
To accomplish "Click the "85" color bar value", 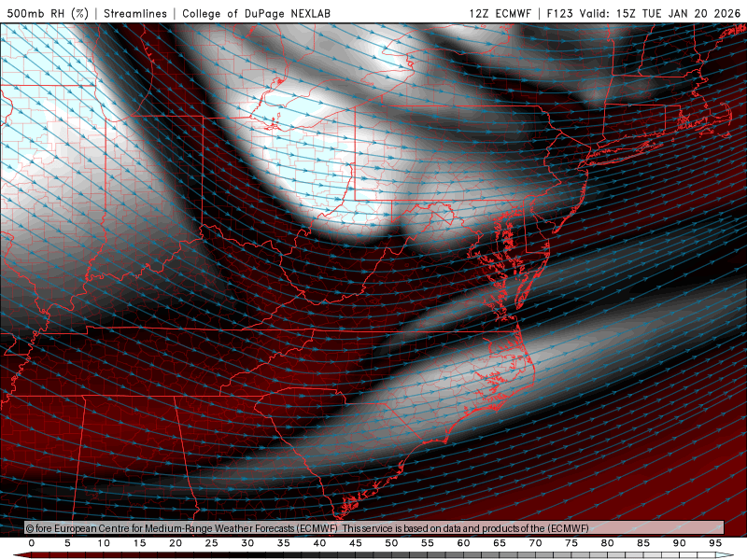I will click(x=643, y=543).
